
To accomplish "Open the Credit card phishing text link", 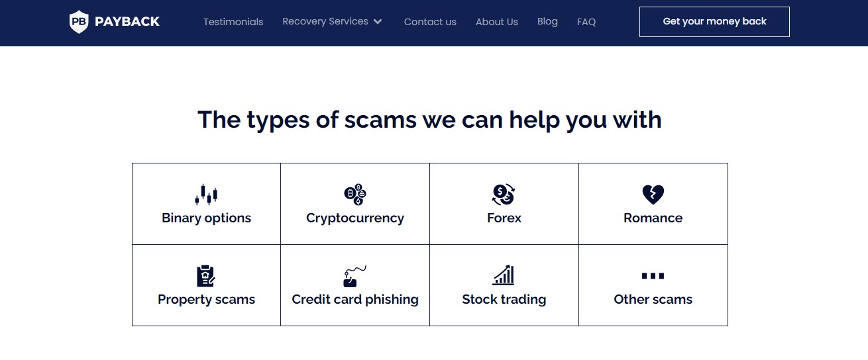I will pos(355,300).
